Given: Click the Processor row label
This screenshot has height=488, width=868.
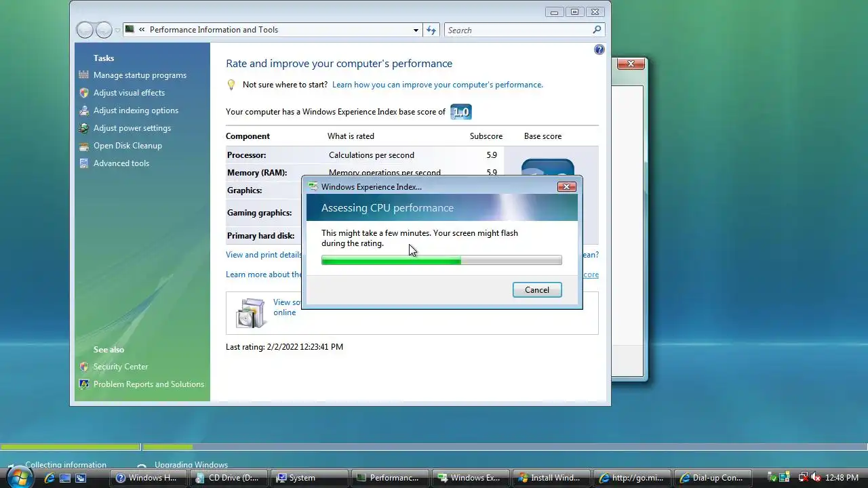Looking at the screenshot, I should pyautogui.click(x=246, y=155).
